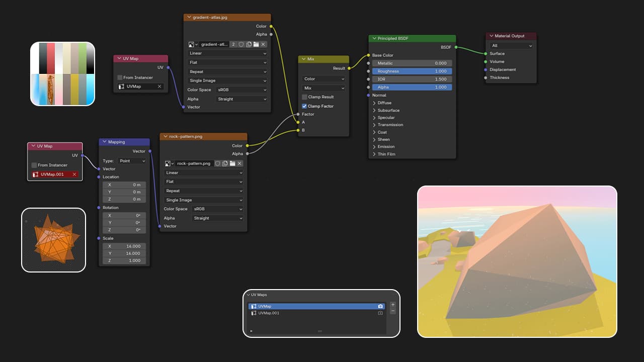Click the UV icon next to UVMap list row

(x=254, y=306)
